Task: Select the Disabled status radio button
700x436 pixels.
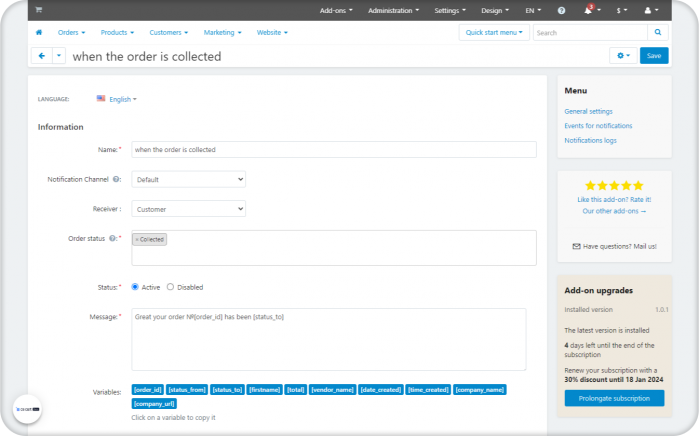Action: click(170, 287)
